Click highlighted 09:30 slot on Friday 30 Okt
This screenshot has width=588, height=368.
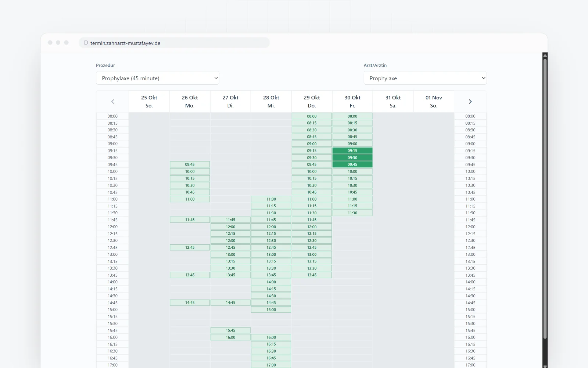tap(352, 158)
